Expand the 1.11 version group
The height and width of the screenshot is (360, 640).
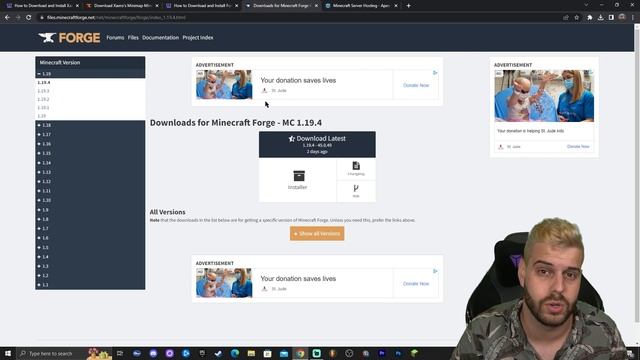coord(44,191)
